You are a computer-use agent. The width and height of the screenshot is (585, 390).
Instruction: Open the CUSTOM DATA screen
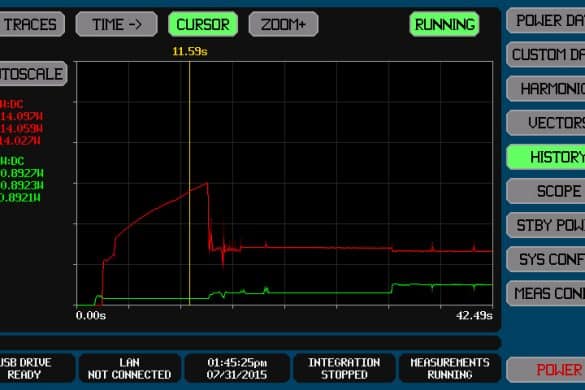(546, 54)
